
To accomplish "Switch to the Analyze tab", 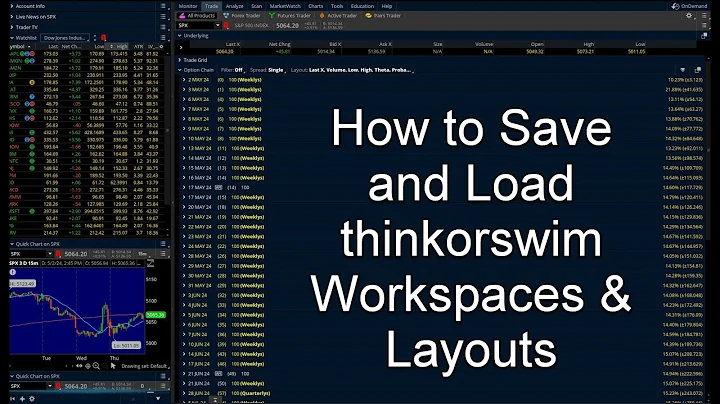I will coord(234,6).
